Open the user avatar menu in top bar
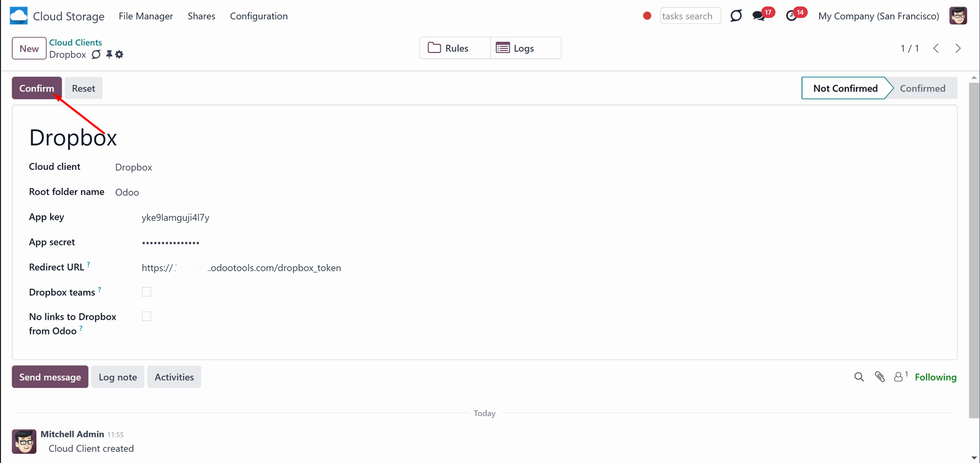Image resolution: width=980 pixels, height=463 pixels. coord(958,16)
